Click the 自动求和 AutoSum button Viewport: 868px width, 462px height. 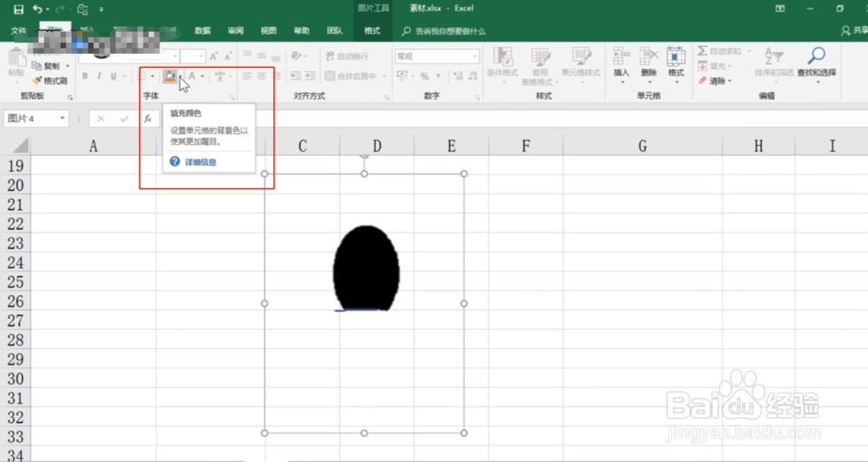point(720,51)
